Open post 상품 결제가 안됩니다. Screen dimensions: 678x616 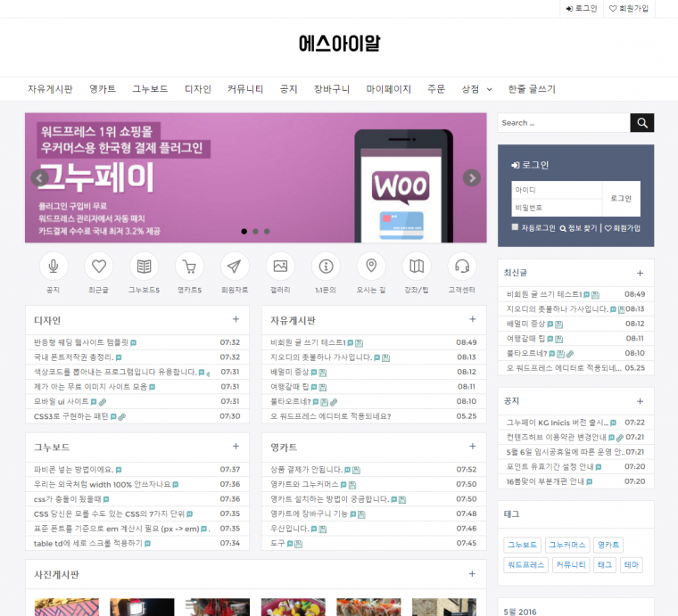coord(306,470)
